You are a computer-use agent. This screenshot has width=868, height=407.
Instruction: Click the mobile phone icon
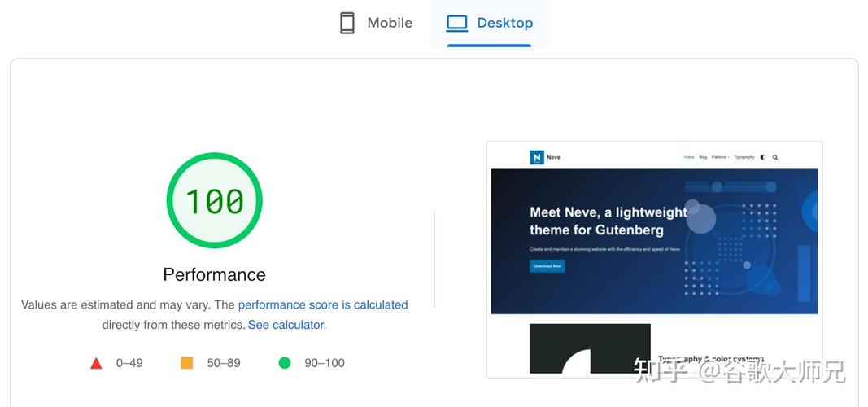tap(347, 24)
